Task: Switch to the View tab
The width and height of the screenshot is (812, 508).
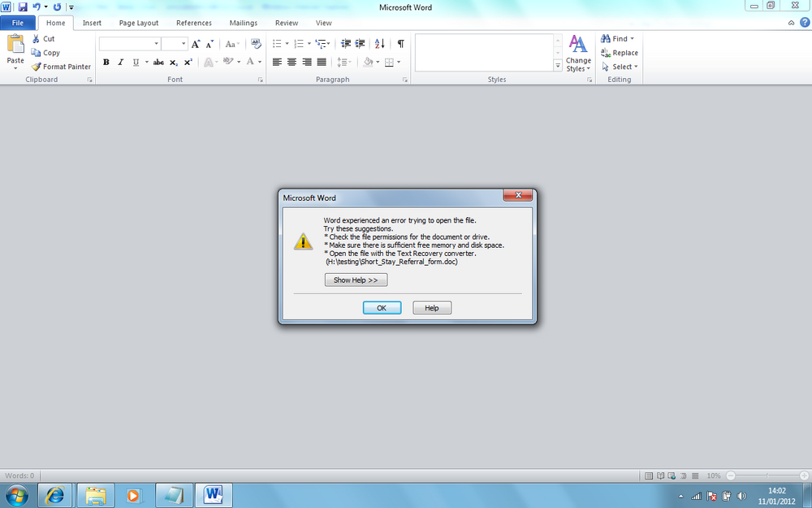Action: (324, 23)
